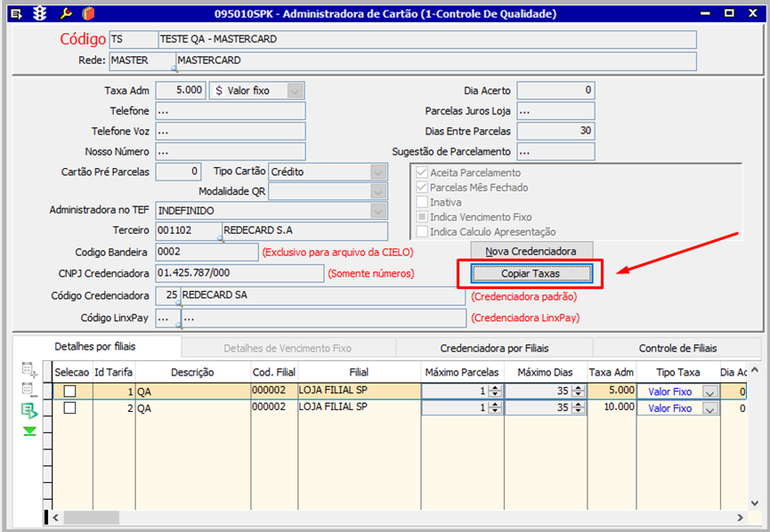This screenshot has height=532, width=770.
Task: Expand the Administradora no TEF dropdown
Action: pos(377,211)
